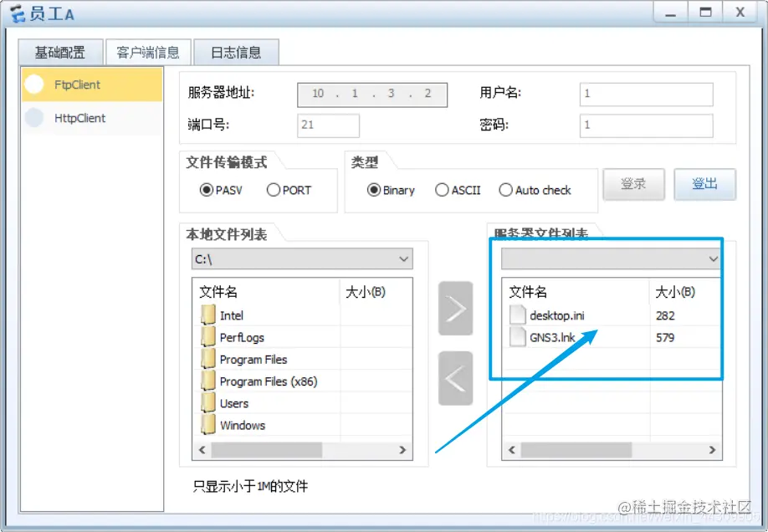Viewport: 768px width, 532px height.
Task: Click the server address field 10.1.3.2
Action: 372,94
